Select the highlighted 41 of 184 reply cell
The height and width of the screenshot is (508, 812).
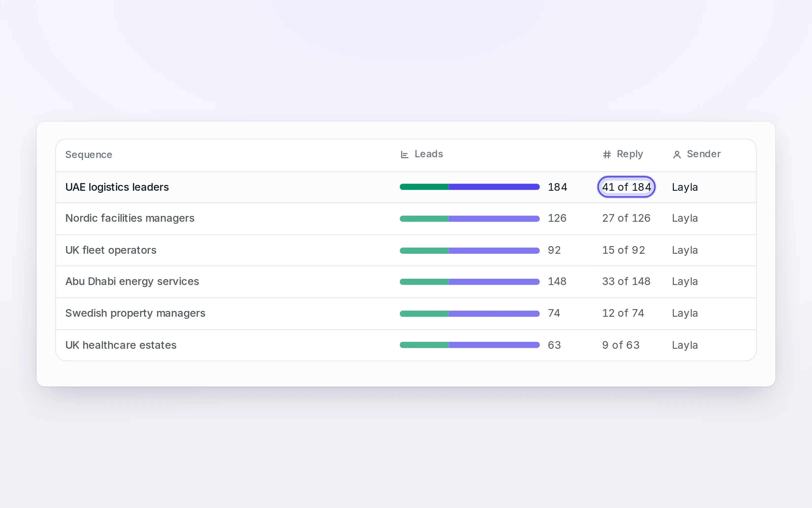tap(627, 187)
